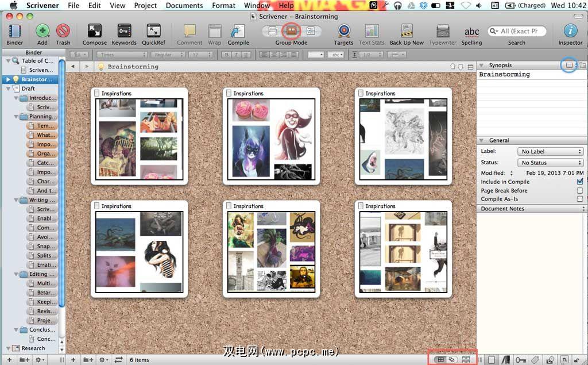Open the Status dropdown
Screen dimensions: 588x365
(550, 163)
